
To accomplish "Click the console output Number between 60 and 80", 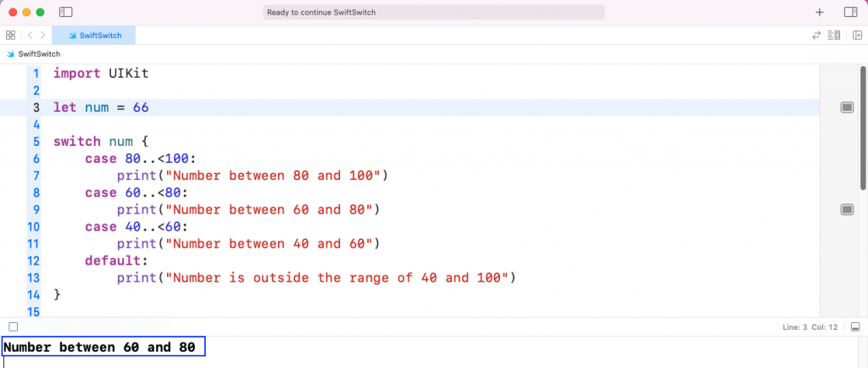I will [100, 348].
